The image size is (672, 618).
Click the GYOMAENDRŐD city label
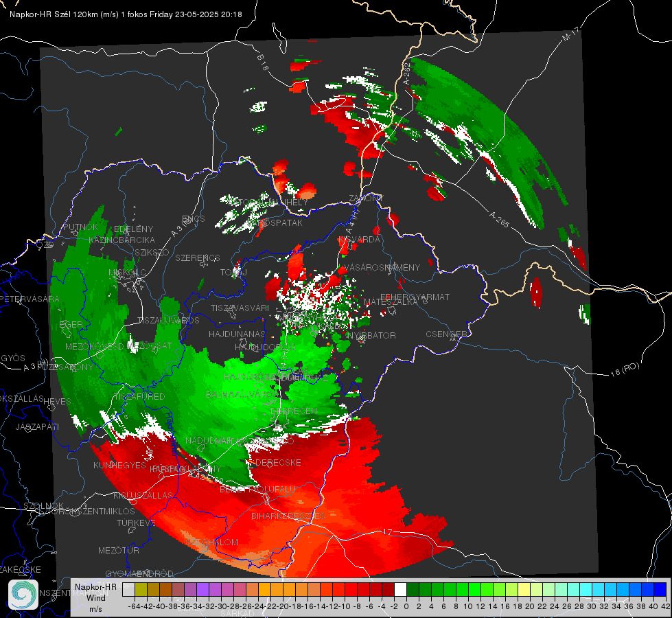coord(139,573)
